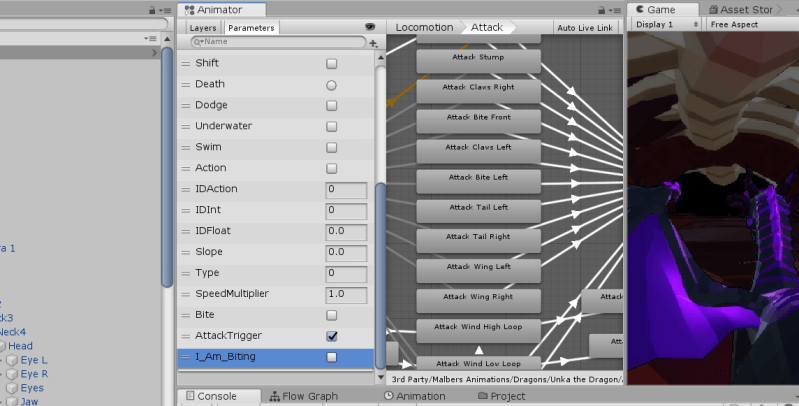Open the Animator window context menu icon
The width and height of the screenshot is (799, 406).
pyautogui.click(x=616, y=10)
